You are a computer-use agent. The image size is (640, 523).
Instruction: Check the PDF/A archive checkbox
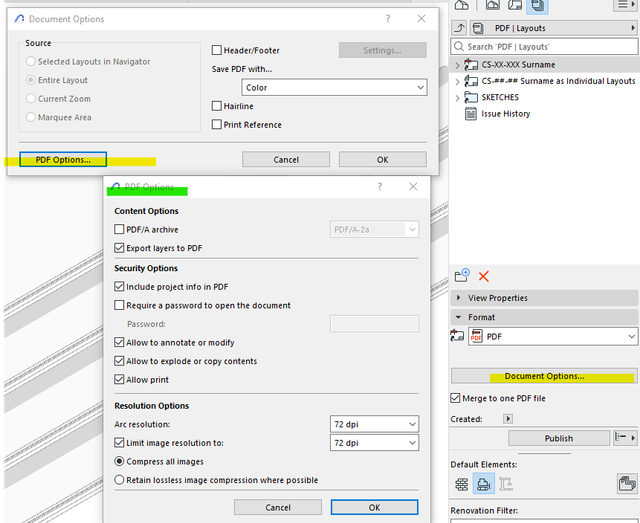[119, 229]
